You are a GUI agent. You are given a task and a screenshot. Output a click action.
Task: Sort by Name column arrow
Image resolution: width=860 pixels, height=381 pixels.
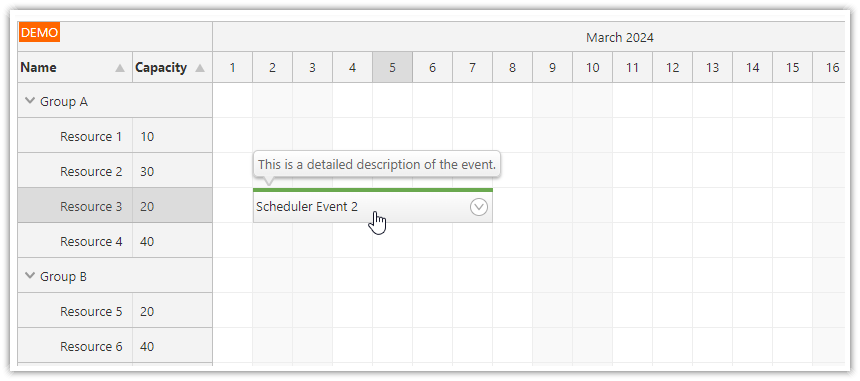pyautogui.click(x=120, y=68)
